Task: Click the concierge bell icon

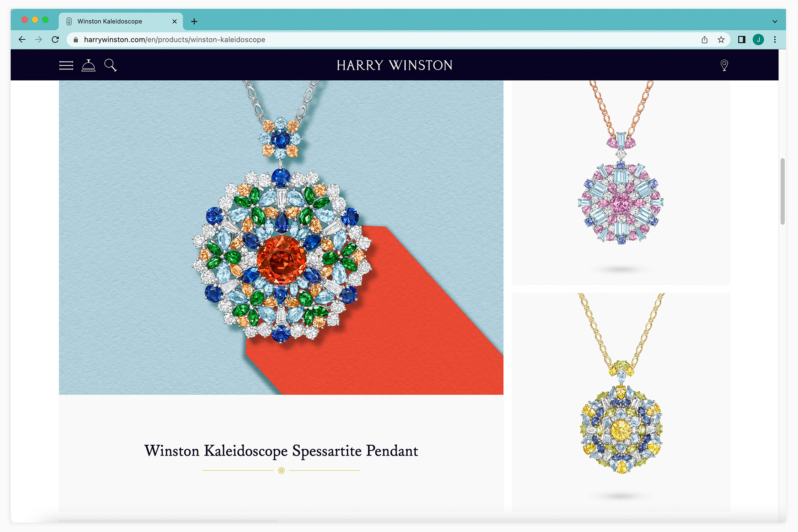Action: [89, 65]
